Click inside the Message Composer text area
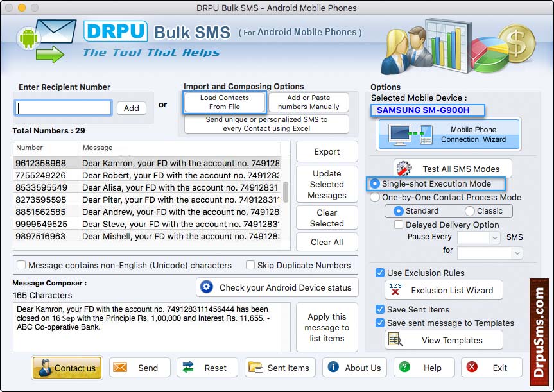This screenshot has height=392, width=554. tap(147, 327)
